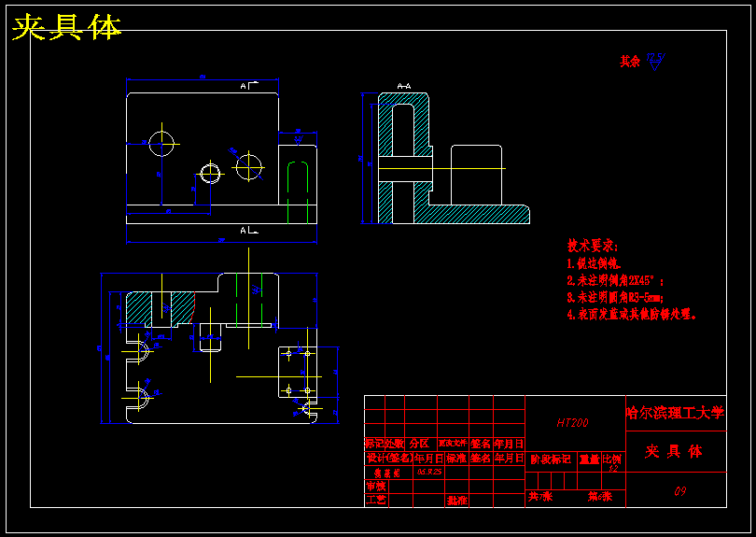Select the A-A section view label

click(404, 86)
